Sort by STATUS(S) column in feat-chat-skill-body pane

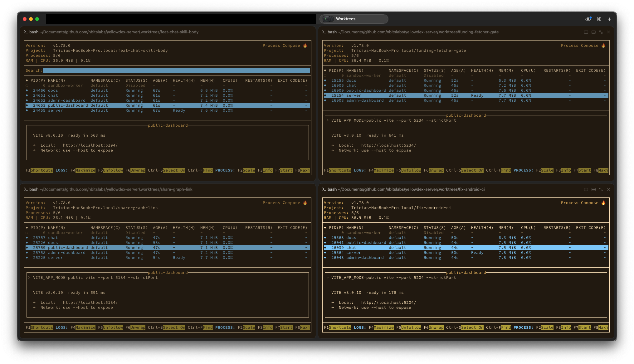(136, 80)
